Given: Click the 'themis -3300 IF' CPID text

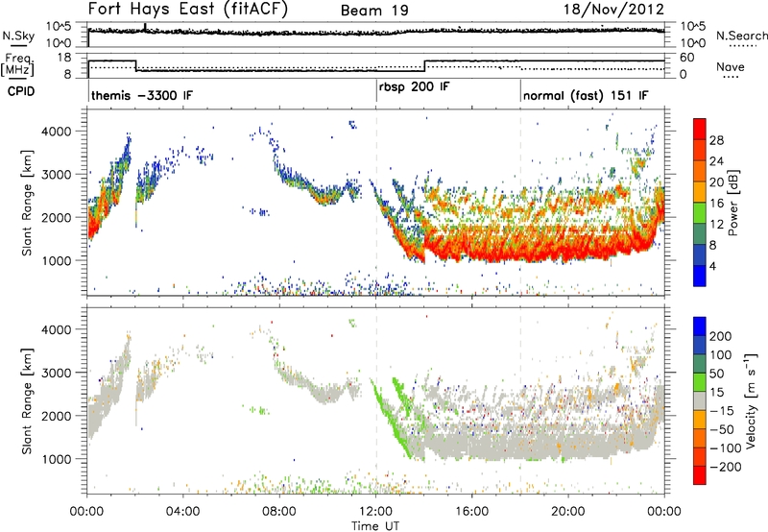Looking at the screenshot, I should pyautogui.click(x=142, y=95).
